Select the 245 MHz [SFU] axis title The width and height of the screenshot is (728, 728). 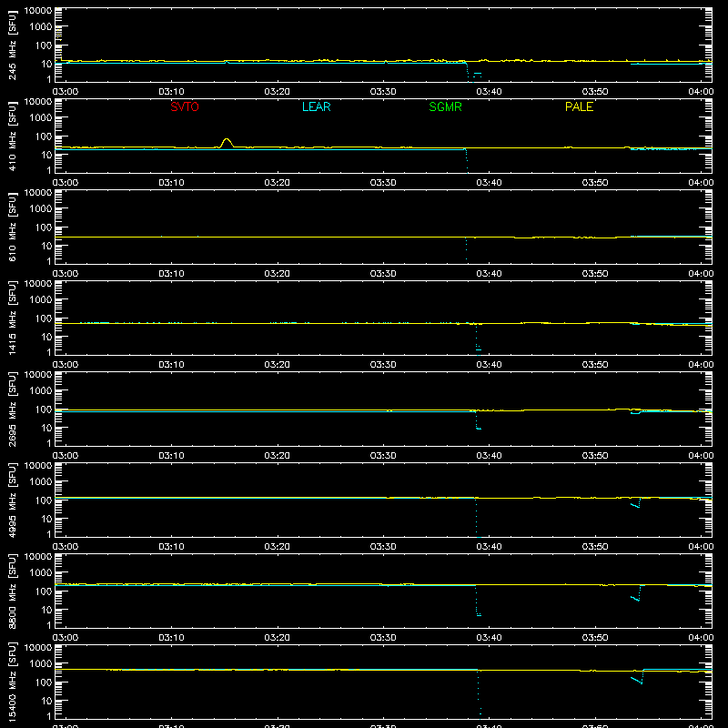[12, 45]
